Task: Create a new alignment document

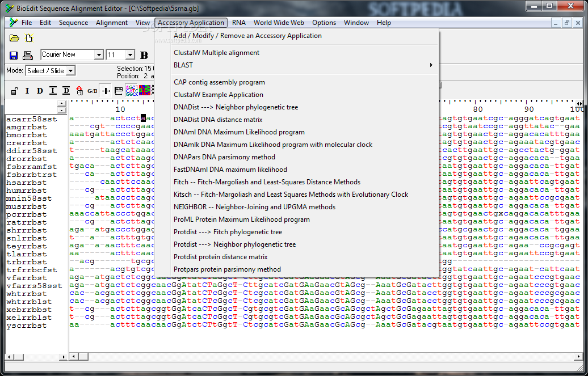Action: point(29,38)
